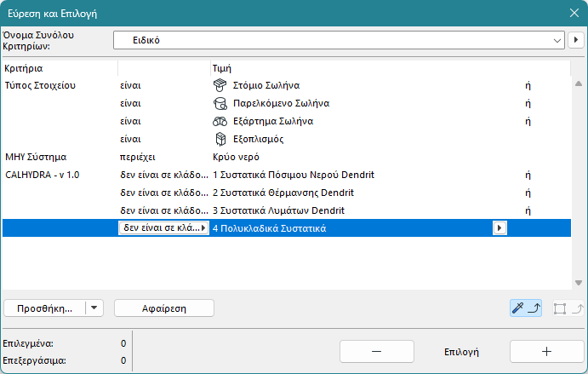Click the 'ή' connector in the Θέρμανσης row
This screenshot has height=374, width=588.
click(528, 193)
